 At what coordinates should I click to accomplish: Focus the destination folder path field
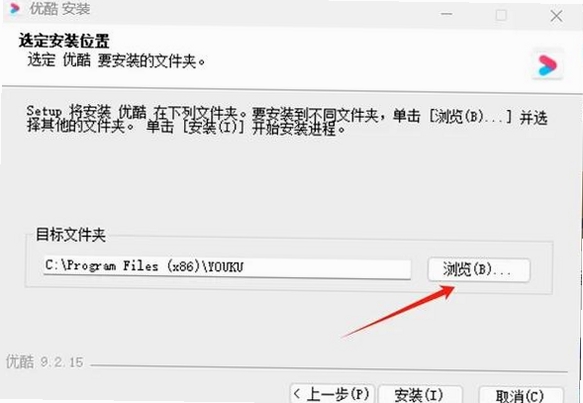tap(227, 267)
